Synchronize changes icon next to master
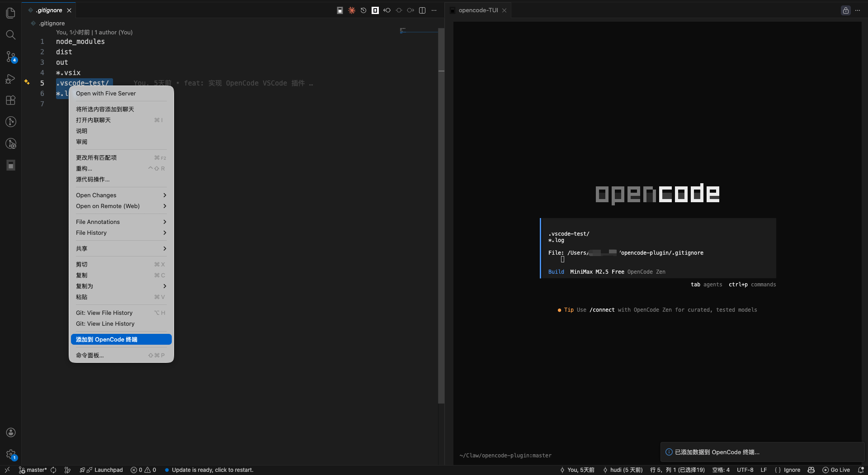The width and height of the screenshot is (868, 475). click(x=53, y=470)
